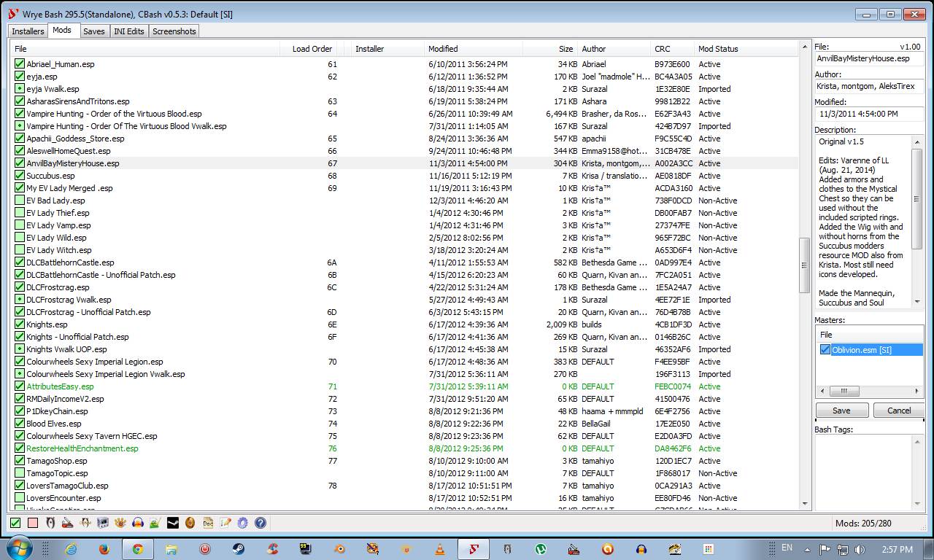
Task: Open settings via the blue gear icon
Action: [243, 523]
